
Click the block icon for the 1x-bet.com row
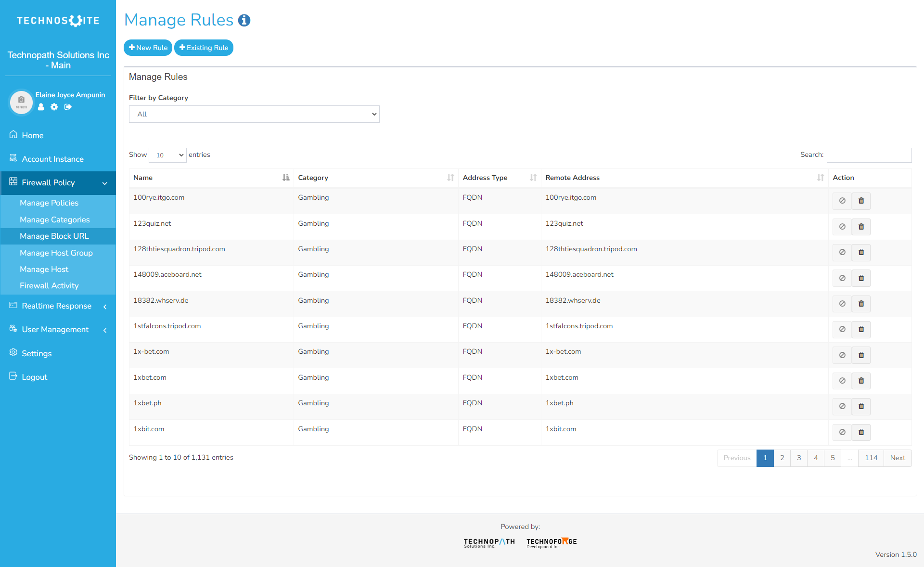(842, 355)
